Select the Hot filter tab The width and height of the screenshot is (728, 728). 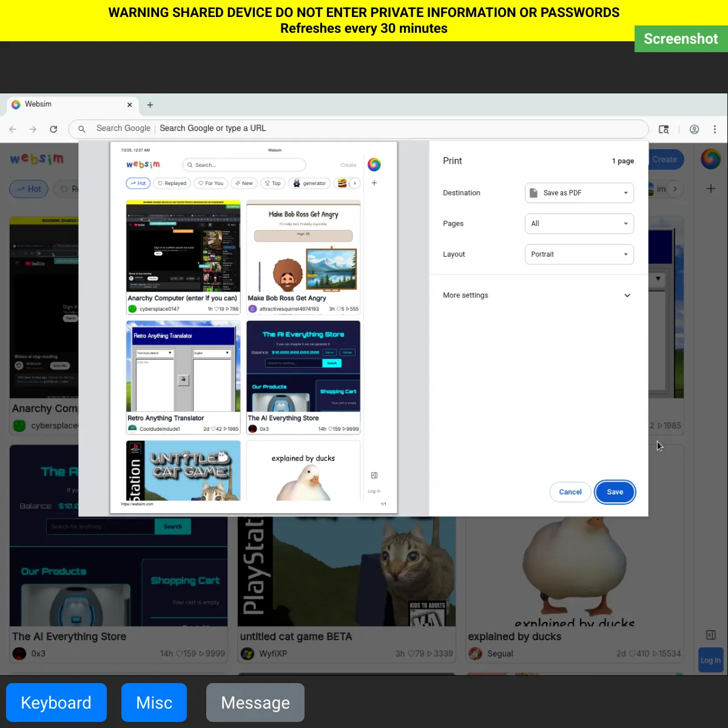[29, 189]
